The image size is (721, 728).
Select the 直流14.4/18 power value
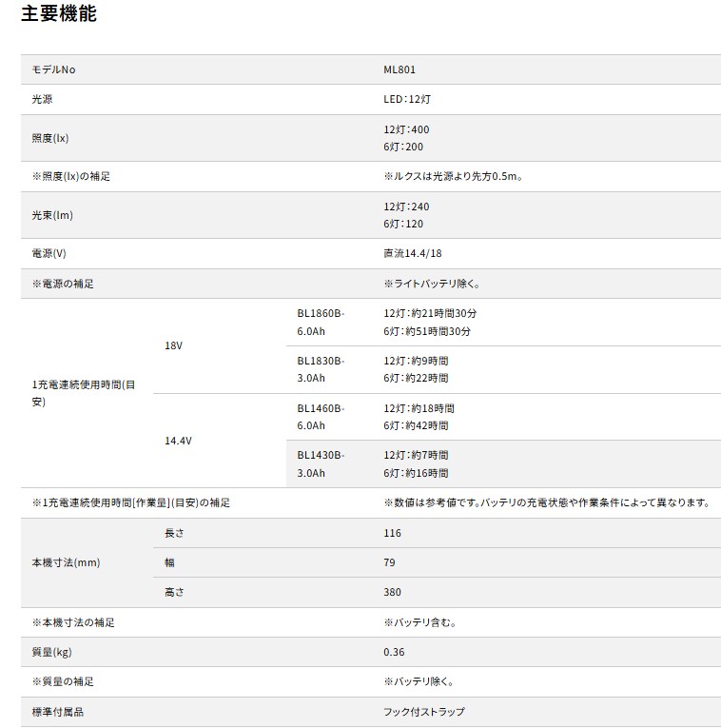coord(413,254)
